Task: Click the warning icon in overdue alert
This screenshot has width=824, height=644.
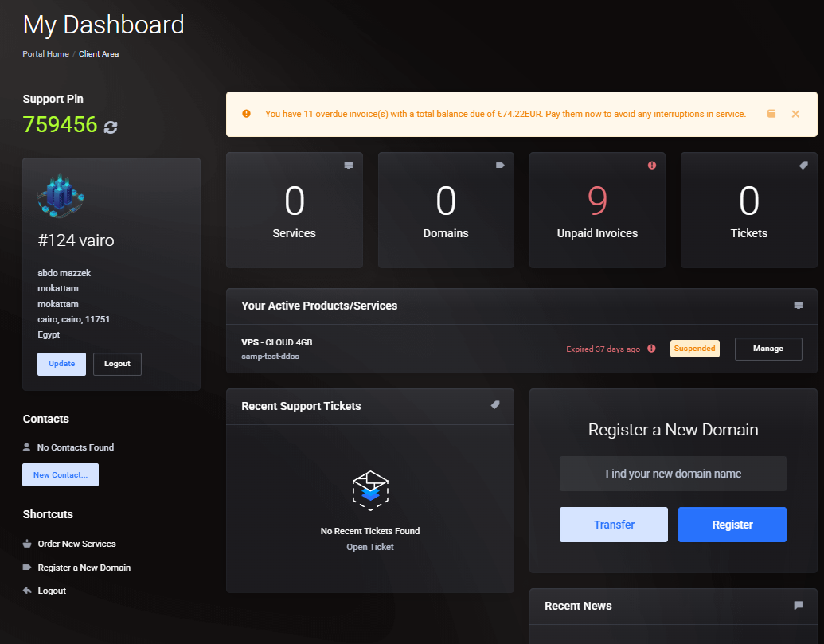Action: point(246,114)
